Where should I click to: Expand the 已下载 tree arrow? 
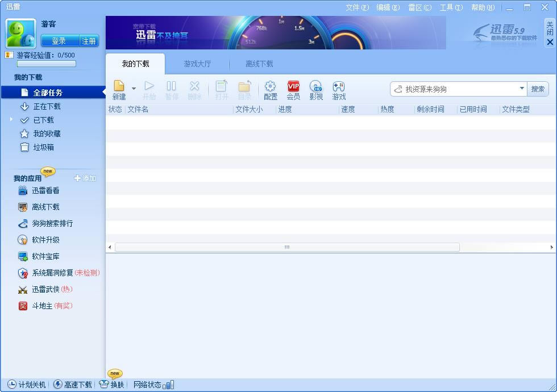coord(11,119)
